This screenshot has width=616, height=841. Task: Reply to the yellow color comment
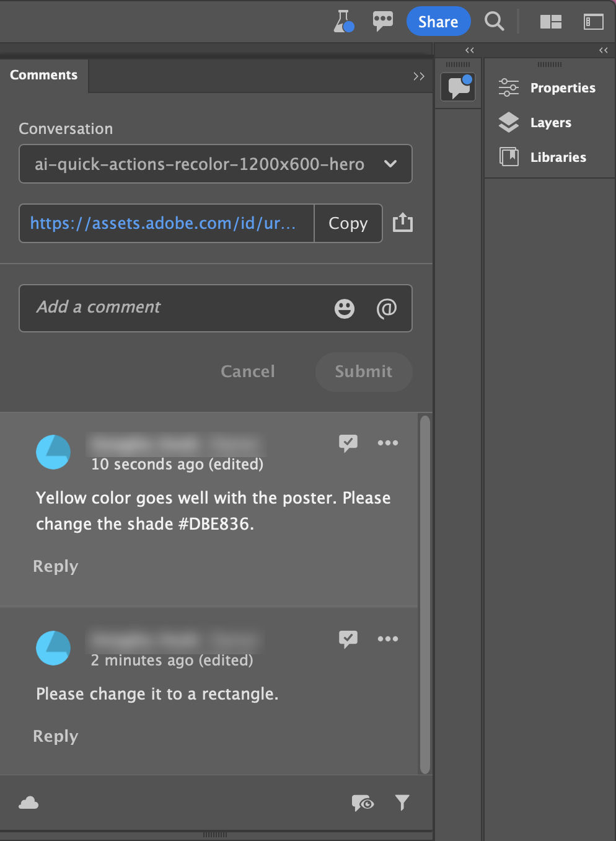click(x=55, y=566)
